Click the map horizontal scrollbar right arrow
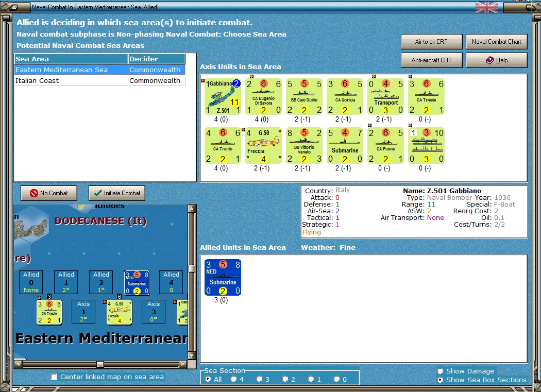 tap(183, 364)
